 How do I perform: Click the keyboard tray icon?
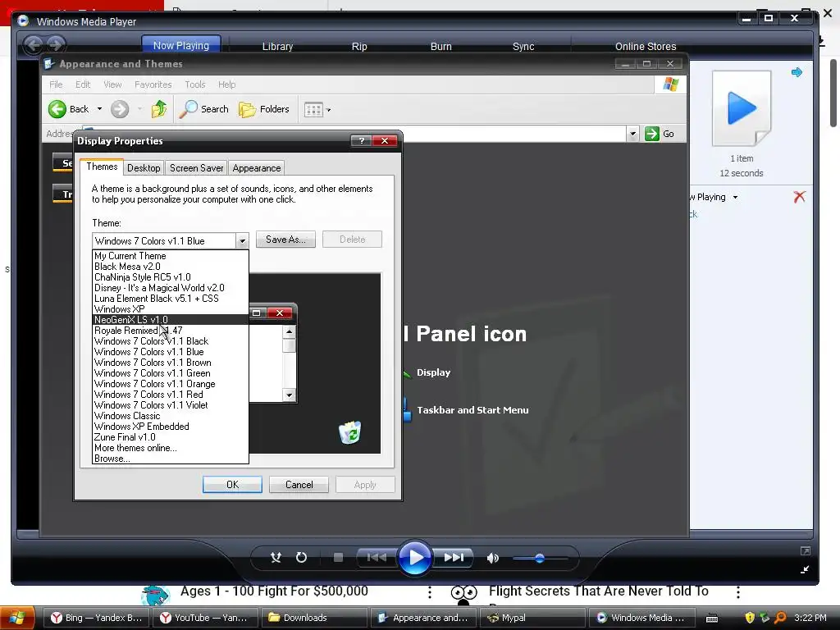pos(712,619)
